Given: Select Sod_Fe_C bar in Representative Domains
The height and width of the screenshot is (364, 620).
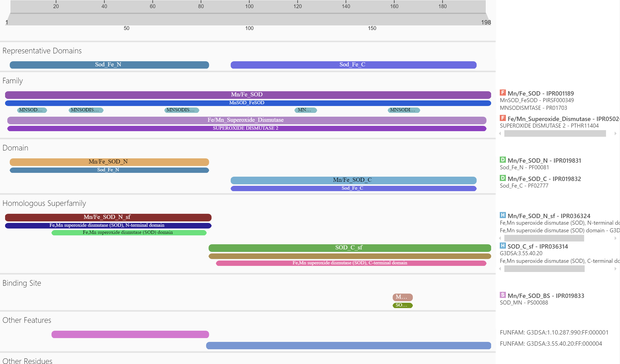Looking at the screenshot, I should 353,65.
